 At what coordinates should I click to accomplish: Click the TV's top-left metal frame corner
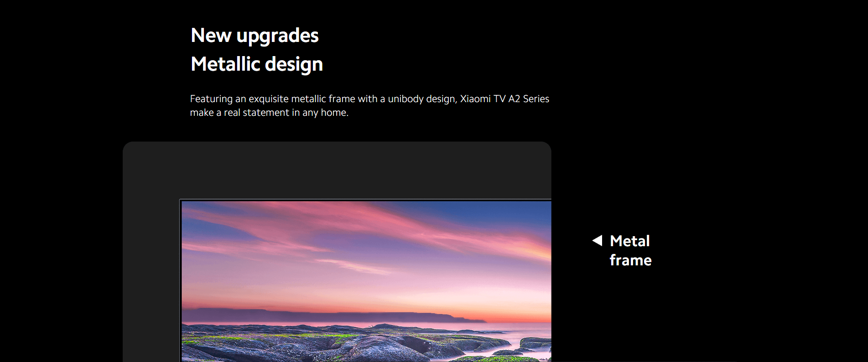[x=181, y=201]
